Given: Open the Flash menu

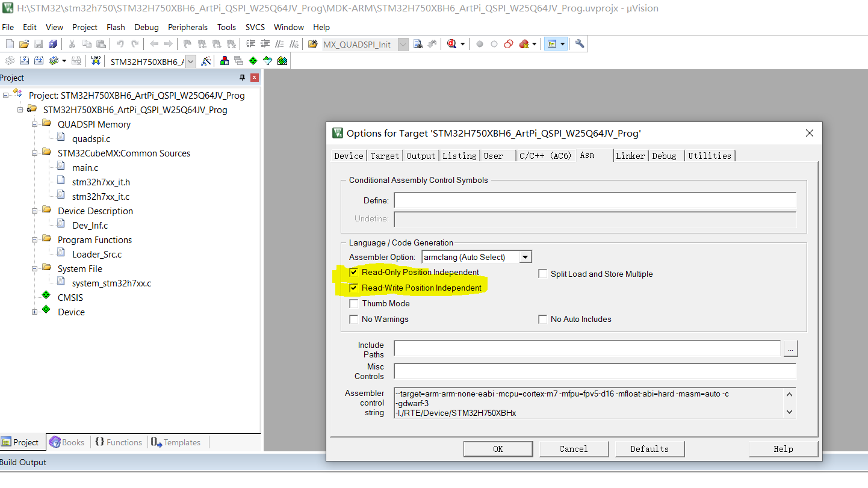Looking at the screenshot, I should click(x=116, y=27).
